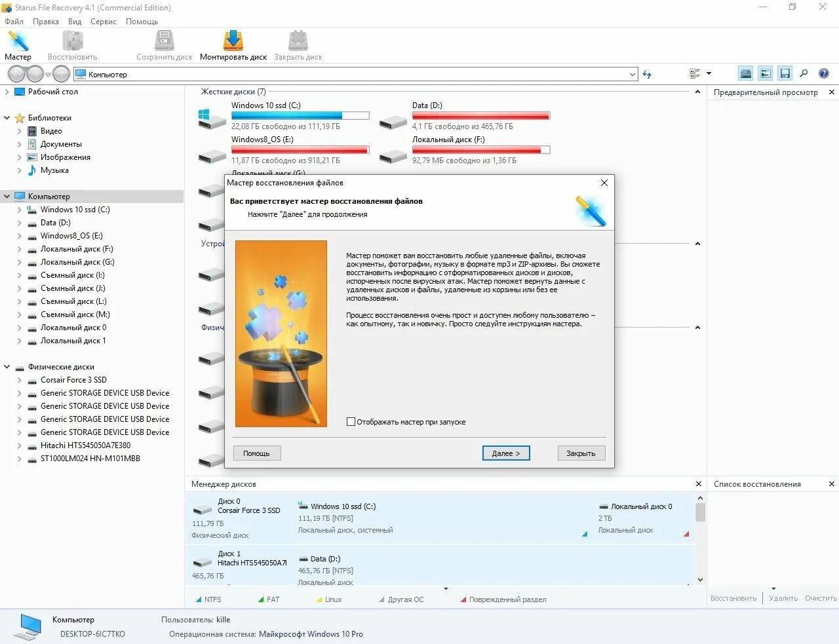
Task: Close the wizard dialog with X
Action: (604, 183)
